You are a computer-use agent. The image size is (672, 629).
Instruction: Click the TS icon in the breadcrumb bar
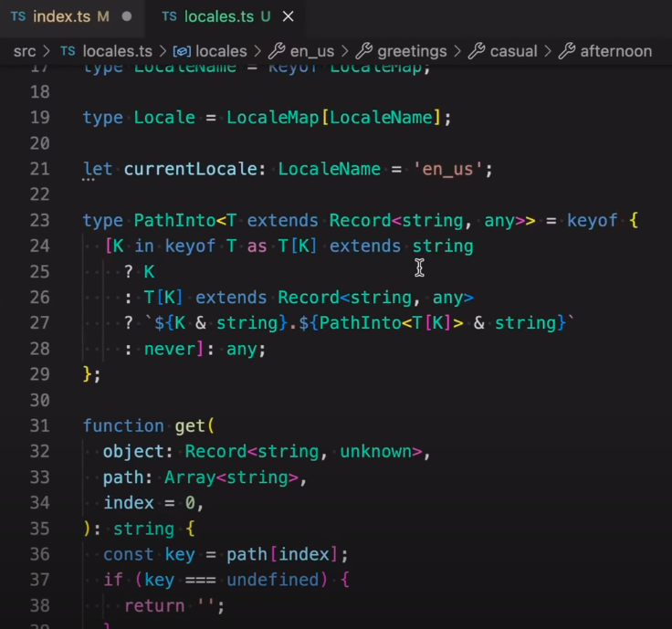coord(68,51)
